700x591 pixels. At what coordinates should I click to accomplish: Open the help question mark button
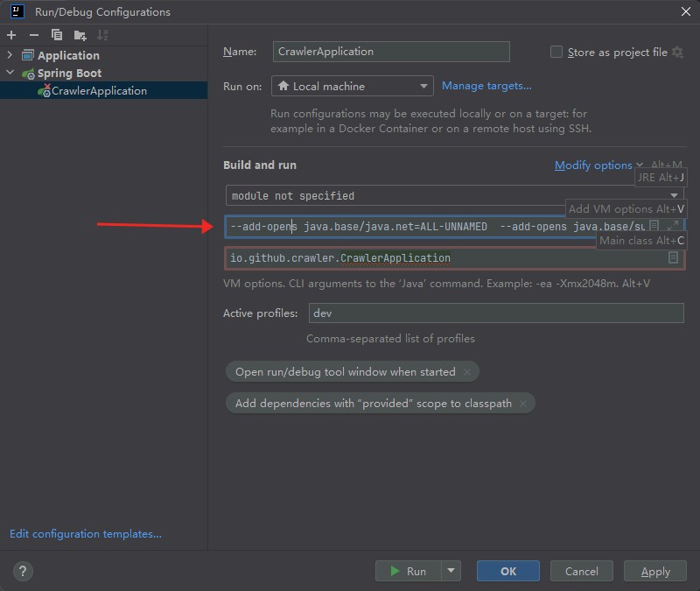[x=24, y=571]
